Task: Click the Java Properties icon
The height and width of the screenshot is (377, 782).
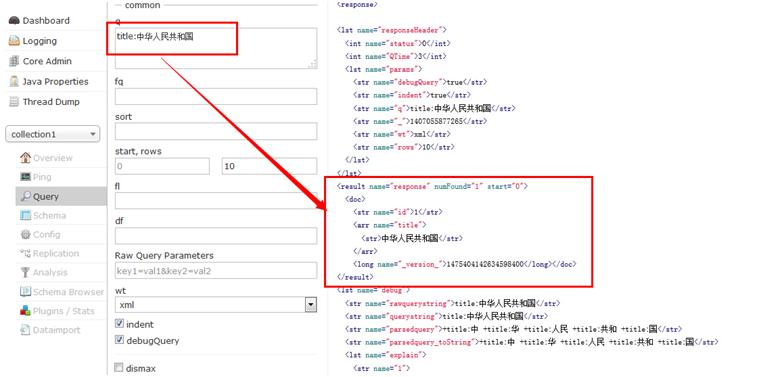Action: coord(14,82)
